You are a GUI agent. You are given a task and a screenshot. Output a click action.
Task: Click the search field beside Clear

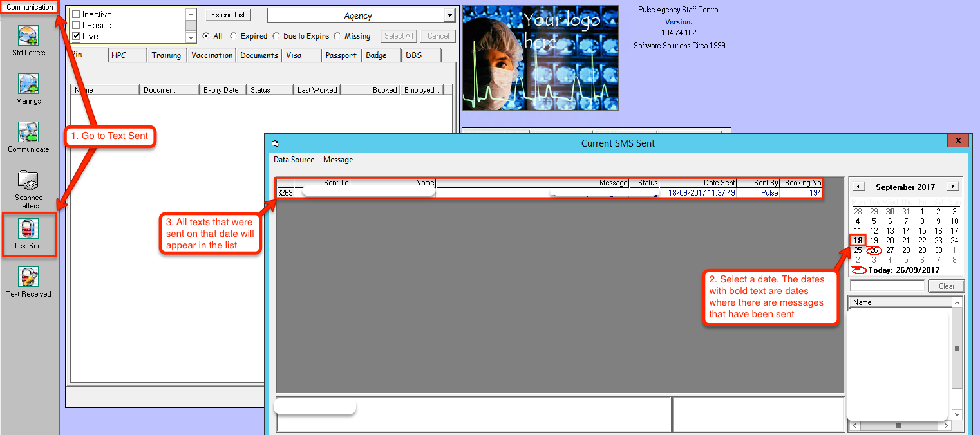[887, 286]
